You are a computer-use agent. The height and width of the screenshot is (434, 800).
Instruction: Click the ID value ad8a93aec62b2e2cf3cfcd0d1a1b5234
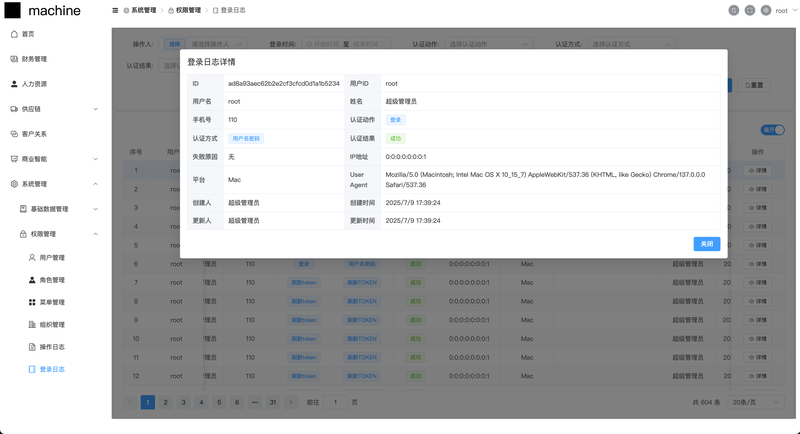coord(284,83)
